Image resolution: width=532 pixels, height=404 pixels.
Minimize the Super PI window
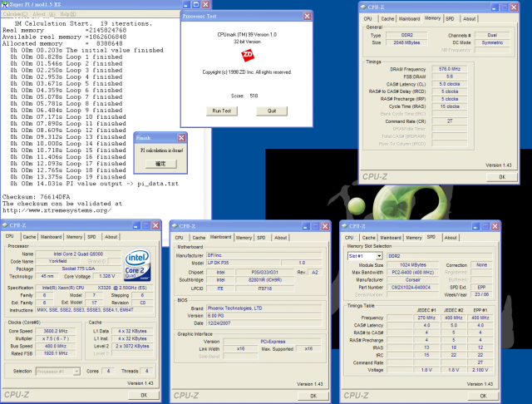tap(186, 4)
